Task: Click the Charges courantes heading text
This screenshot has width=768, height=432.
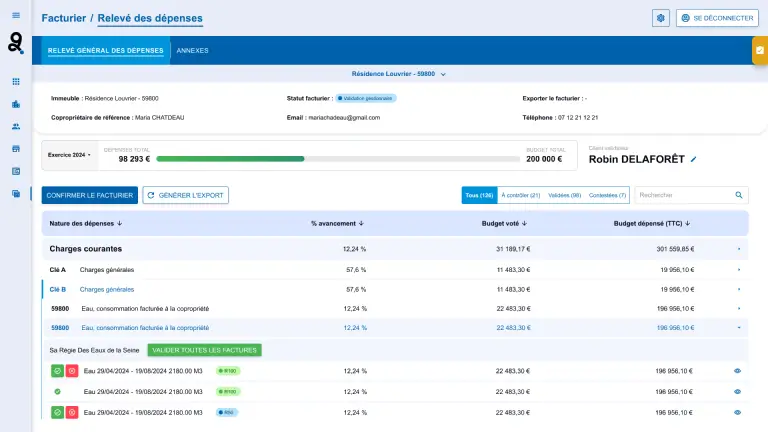Action: (86, 249)
